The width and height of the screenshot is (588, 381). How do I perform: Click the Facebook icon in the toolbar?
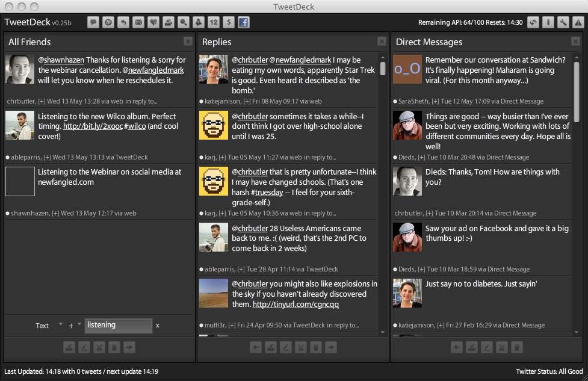244,22
